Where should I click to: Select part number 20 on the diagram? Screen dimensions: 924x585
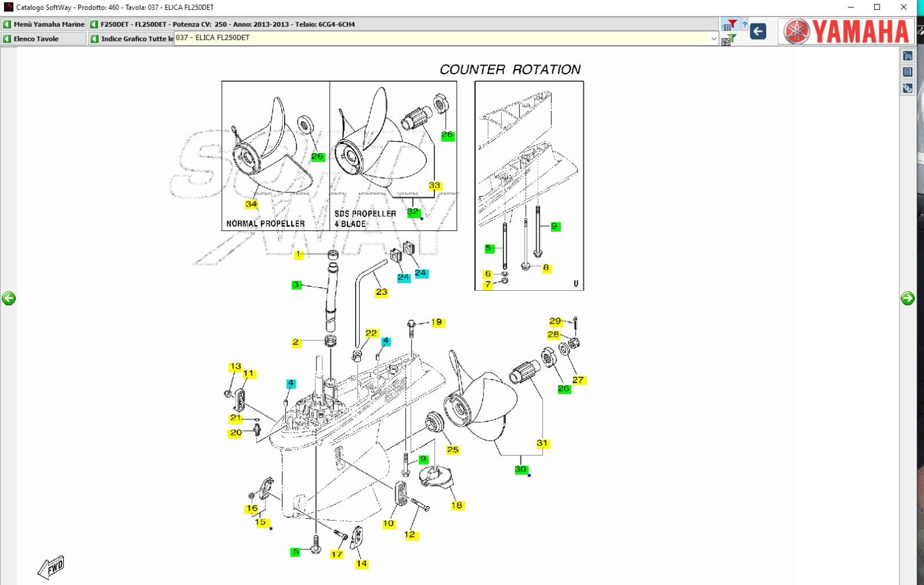coord(236,433)
